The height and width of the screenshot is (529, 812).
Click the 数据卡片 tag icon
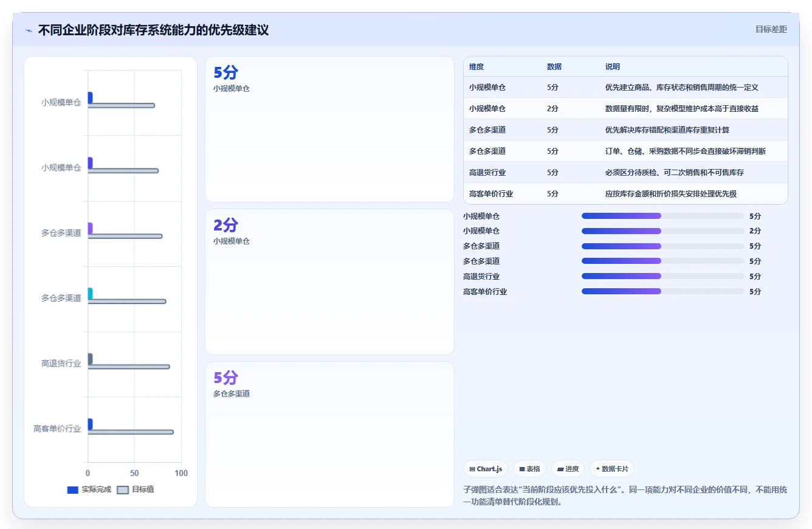click(x=598, y=469)
